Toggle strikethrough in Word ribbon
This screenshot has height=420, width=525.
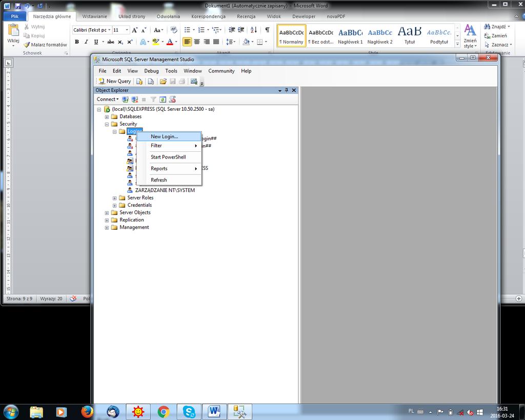(111, 42)
